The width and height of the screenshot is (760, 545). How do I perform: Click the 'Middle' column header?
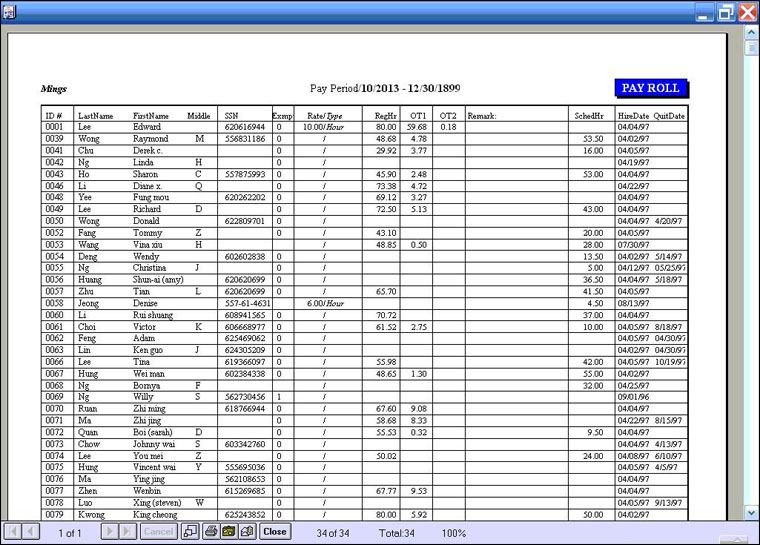tap(199, 116)
